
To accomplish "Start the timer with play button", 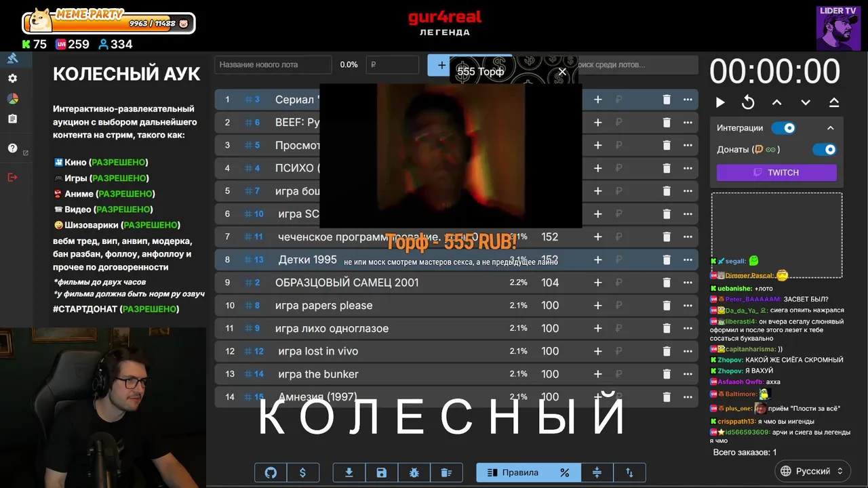I will [720, 102].
